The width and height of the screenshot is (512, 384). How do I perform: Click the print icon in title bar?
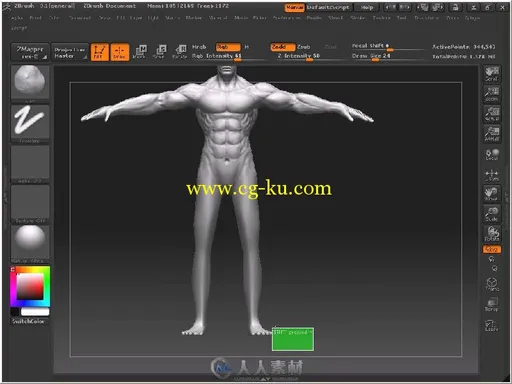point(456,7)
